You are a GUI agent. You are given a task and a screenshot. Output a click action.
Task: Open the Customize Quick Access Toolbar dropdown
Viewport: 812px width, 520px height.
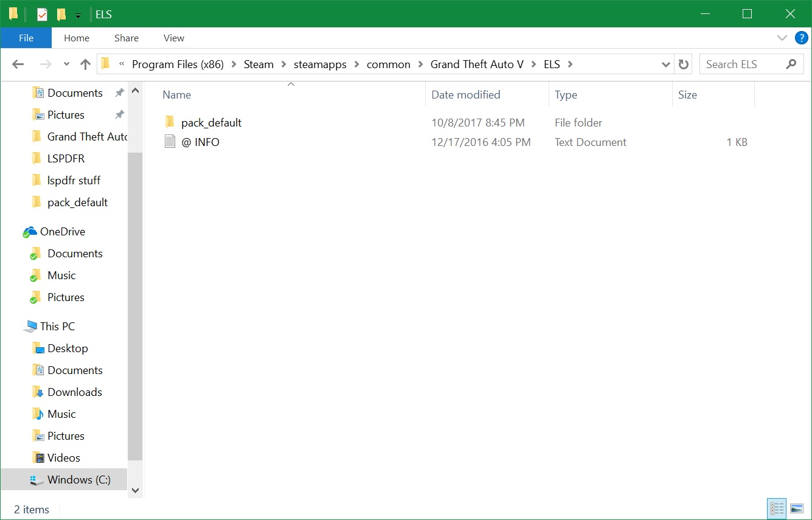[x=78, y=15]
